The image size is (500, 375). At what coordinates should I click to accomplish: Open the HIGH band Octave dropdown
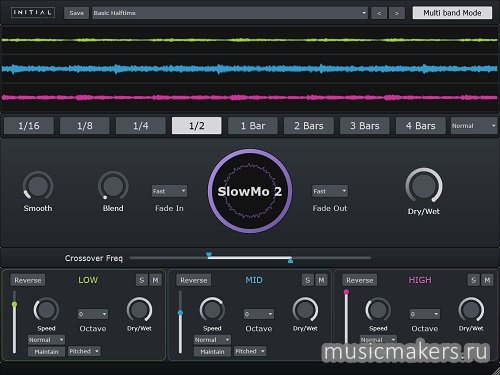(x=425, y=314)
